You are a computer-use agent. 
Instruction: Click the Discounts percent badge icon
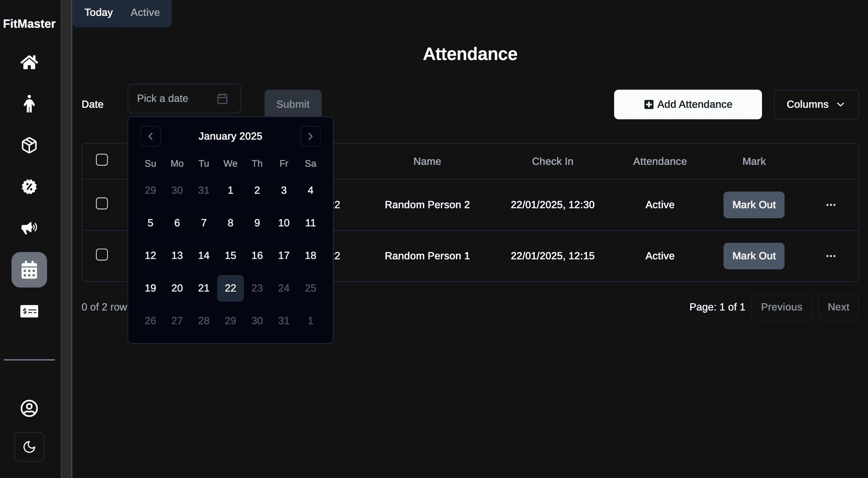click(29, 186)
